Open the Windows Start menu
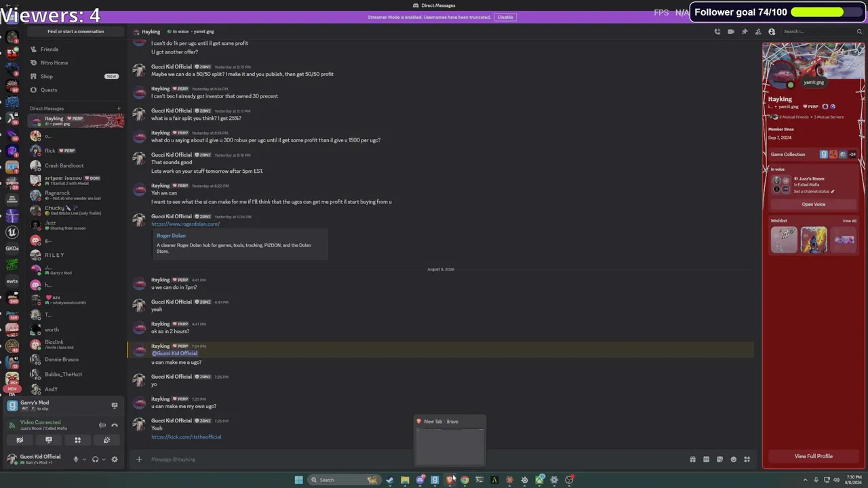The image size is (868, 488). coord(298,480)
